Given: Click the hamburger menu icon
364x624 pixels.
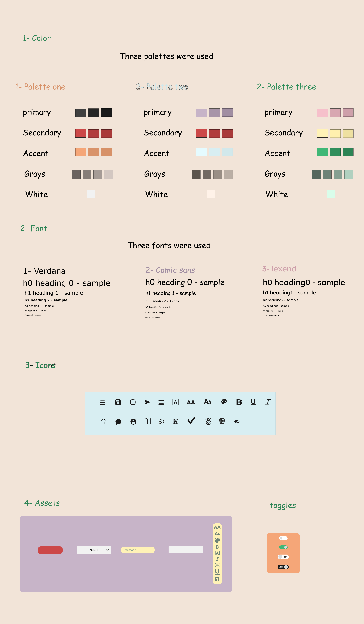Looking at the screenshot, I should [102, 402].
